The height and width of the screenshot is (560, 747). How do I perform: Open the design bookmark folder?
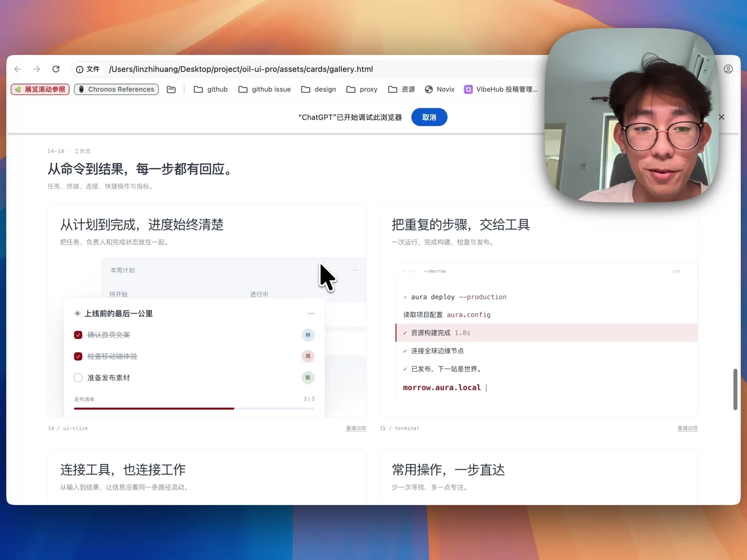pos(318,89)
